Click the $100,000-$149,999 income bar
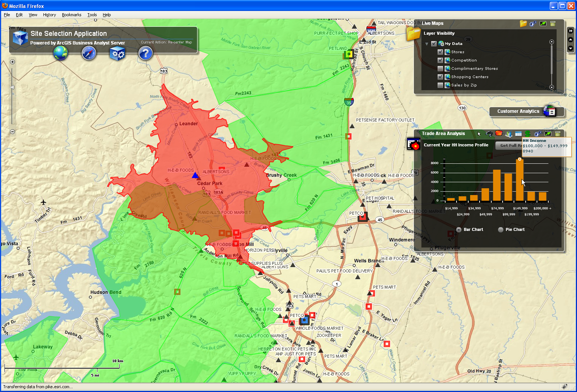This screenshot has width=577, height=392. (x=520, y=180)
